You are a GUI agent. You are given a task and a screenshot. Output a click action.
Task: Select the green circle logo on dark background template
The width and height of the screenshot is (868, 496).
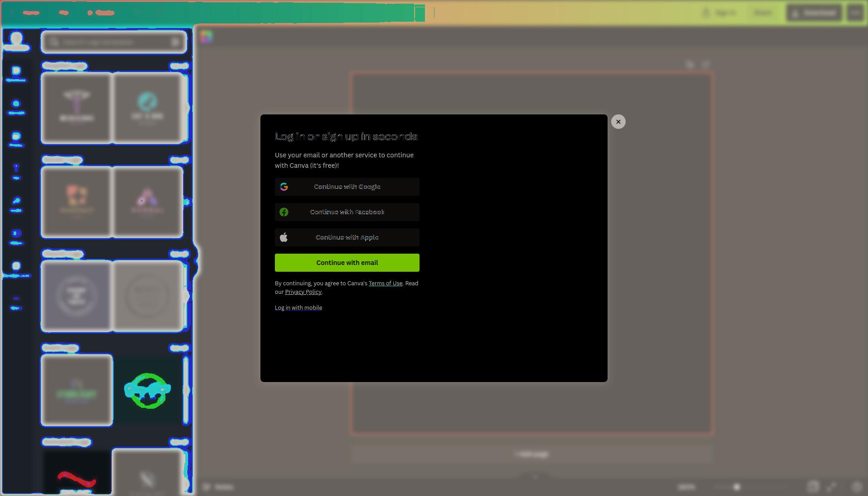tap(147, 390)
